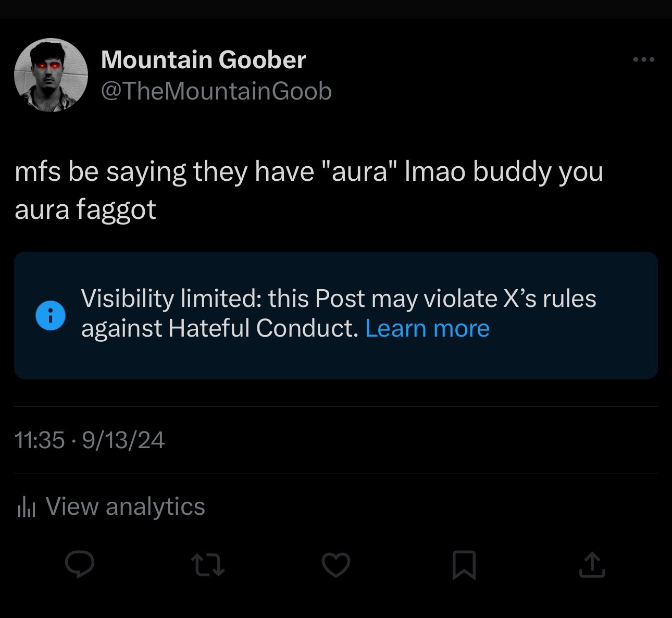Repost with the circular arrows icon
This screenshot has width=672, height=618.
208,565
